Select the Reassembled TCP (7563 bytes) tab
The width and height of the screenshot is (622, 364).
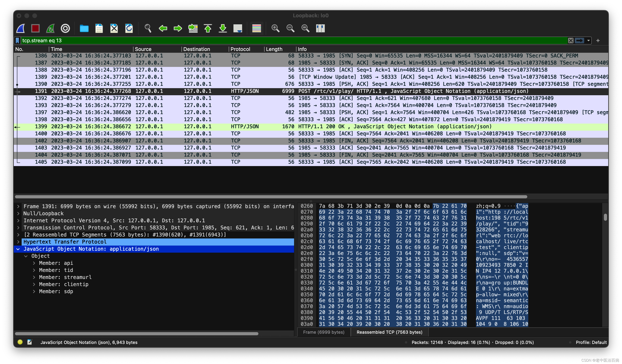point(389,332)
